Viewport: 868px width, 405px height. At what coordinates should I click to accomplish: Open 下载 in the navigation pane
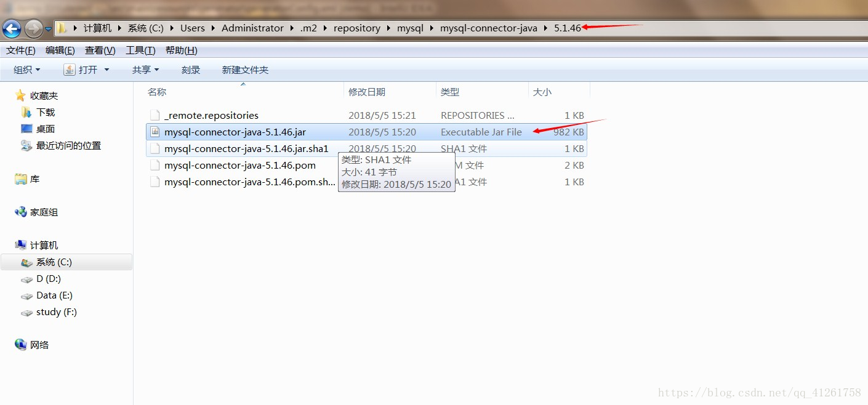pyautogui.click(x=46, y=112)
